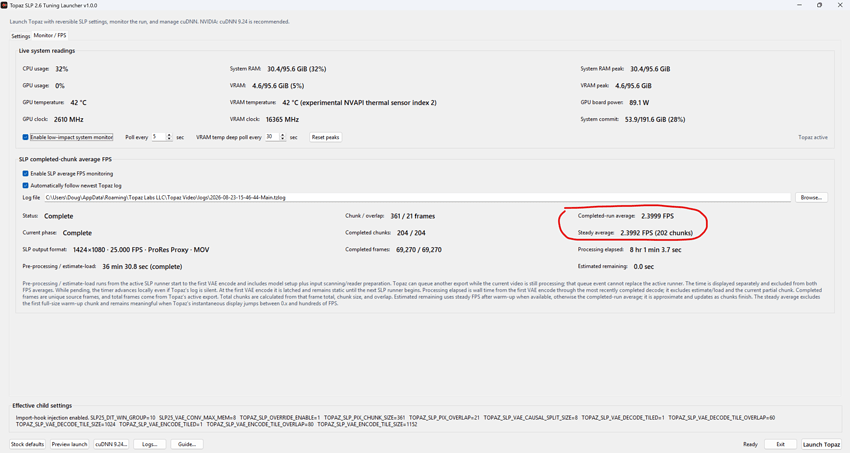
Task: Click the Poll every value field
Action: click(158, 137)
